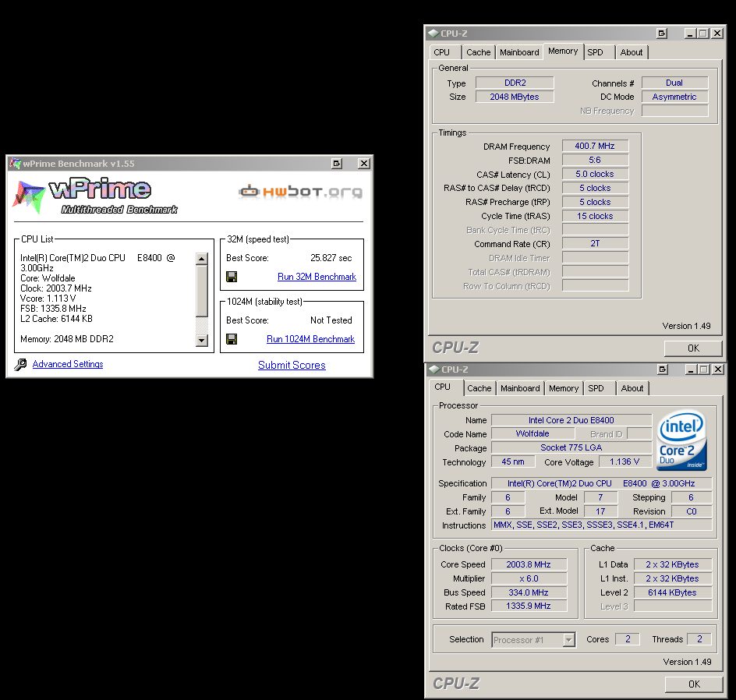Viewport: 736px width, 700px height.
Task: Click the wPrime tray-minimize title bar icon
Action: coord(337,163)
